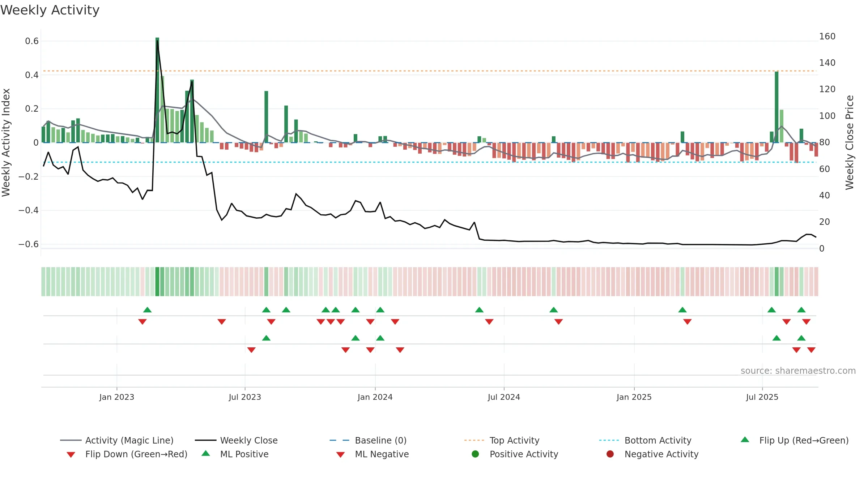Toggle the Flip Down (Green→Red) legend entry
868x488 pixels.
[x=127, y=454]
